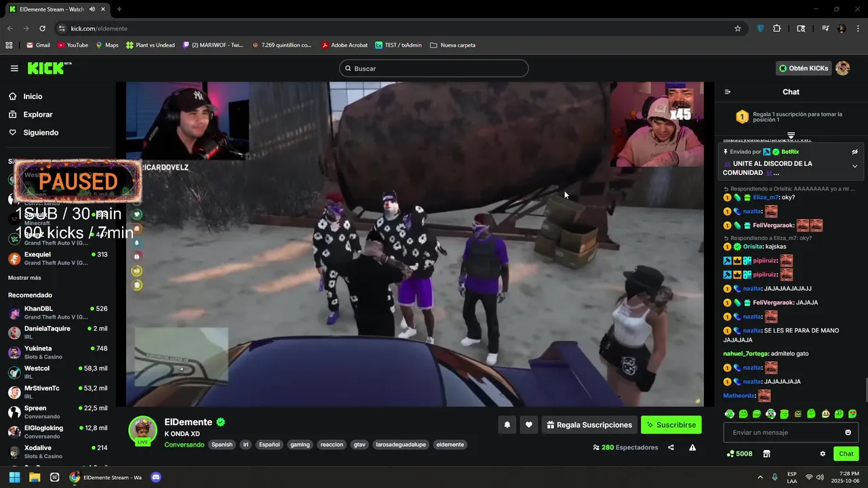The height and width of the screenshot is (488, 868).
Task: Open chat settings gear icon
Action: click(823, 453)
